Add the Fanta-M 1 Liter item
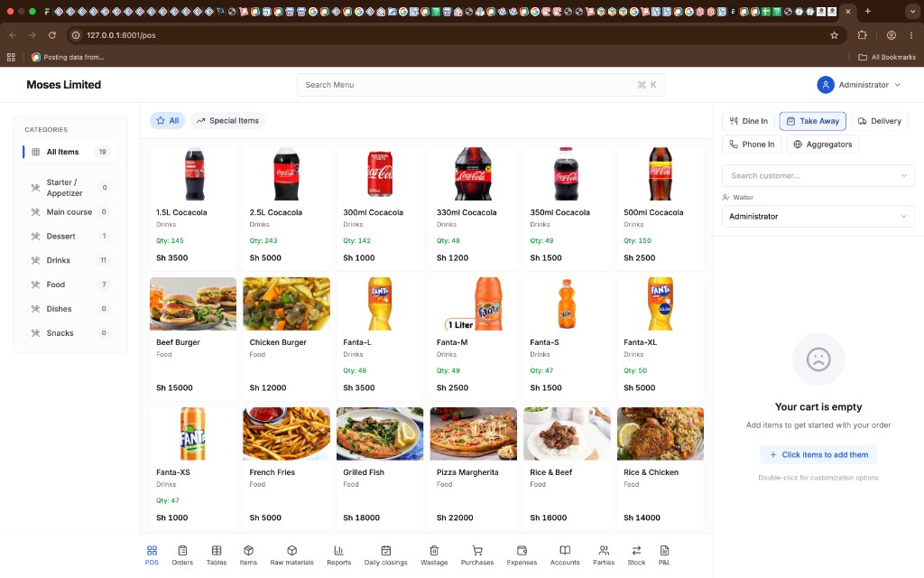Viewport: 924px width, 578px height. click(473, 339)
